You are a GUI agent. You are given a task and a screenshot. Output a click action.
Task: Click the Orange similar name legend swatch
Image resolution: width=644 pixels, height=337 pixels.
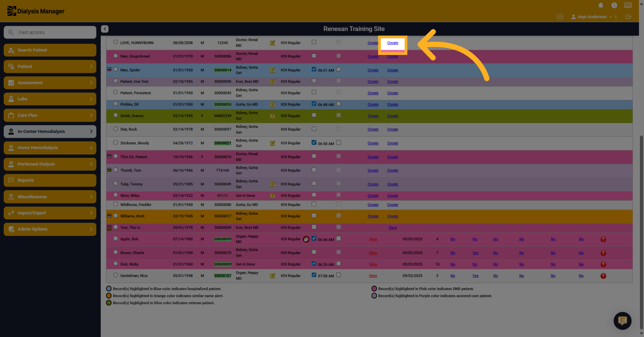[109, 296]
